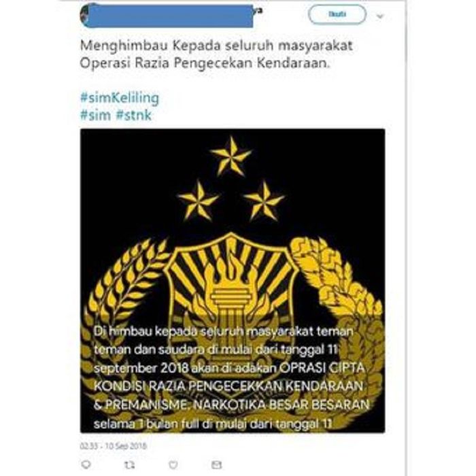Click the top gold star in image
This screenshot has width=476, height=476.
[x=231, y=156]
